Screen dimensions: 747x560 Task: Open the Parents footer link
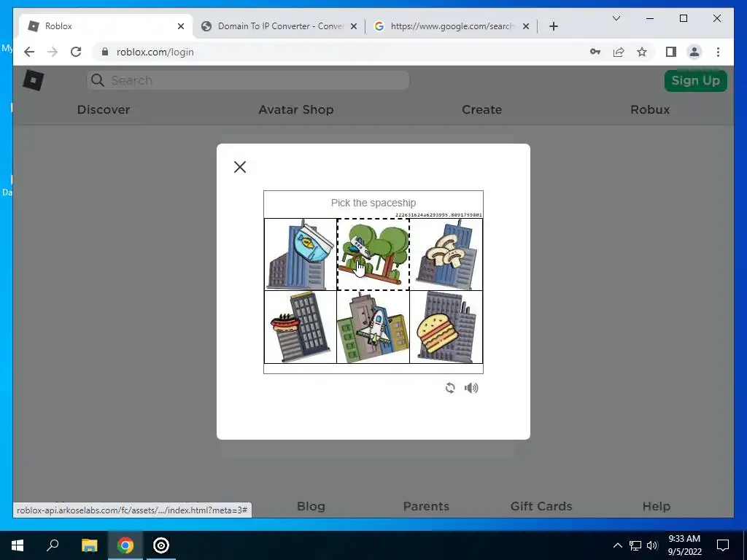click(426, 506)
